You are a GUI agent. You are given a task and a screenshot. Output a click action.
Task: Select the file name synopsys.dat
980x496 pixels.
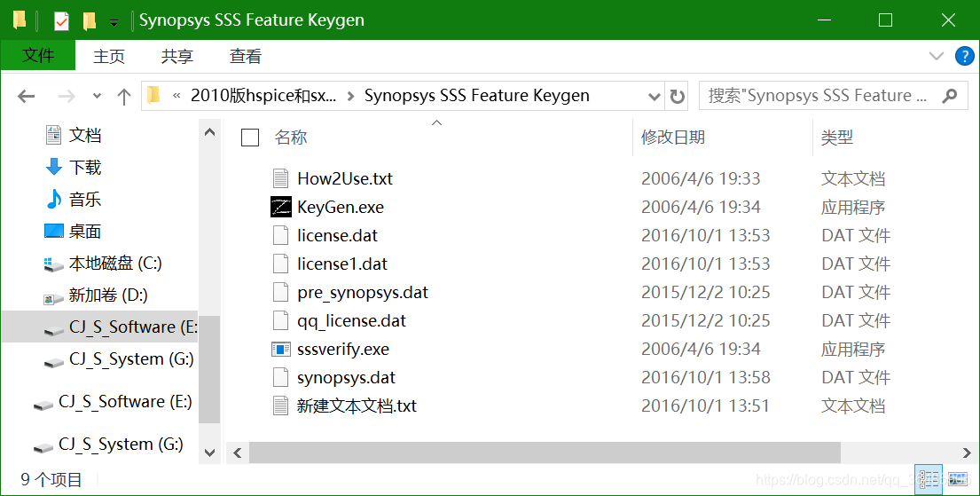click(x=346, y=378)
